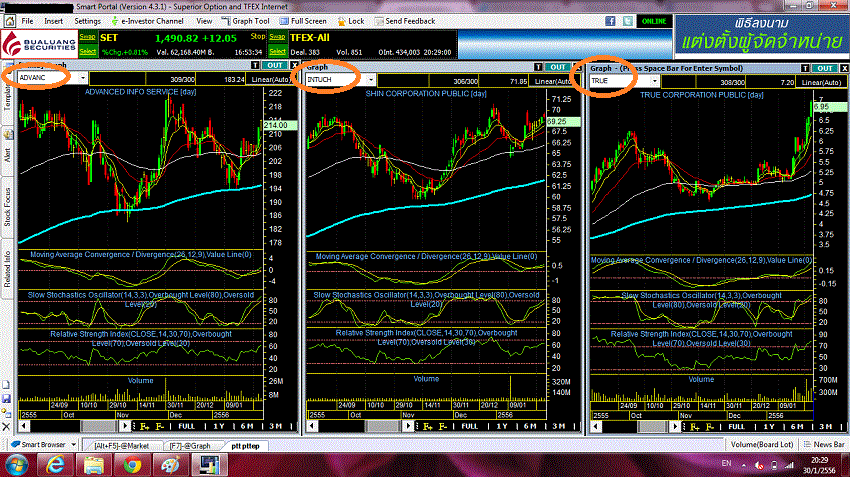Click TRUE chart horizontal scrollbar thumb
The height and width of the screenshot is (477, 850).
point(655,427)
